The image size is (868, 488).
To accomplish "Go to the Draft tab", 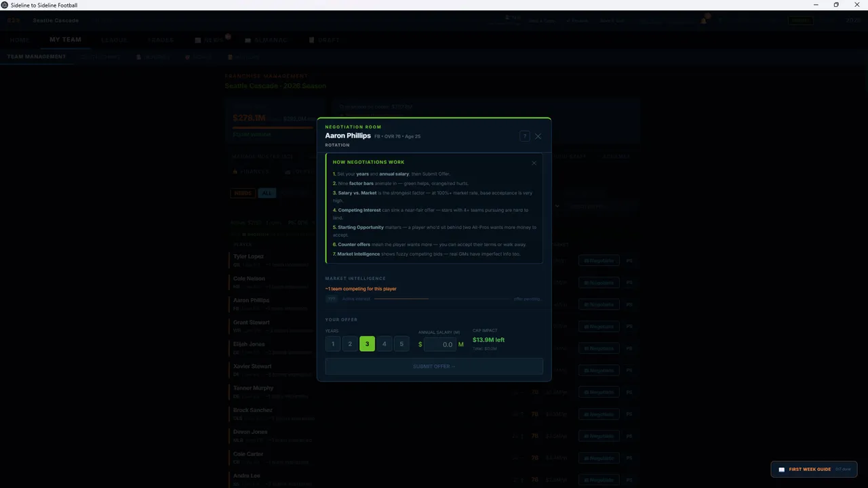I will 324,40.
